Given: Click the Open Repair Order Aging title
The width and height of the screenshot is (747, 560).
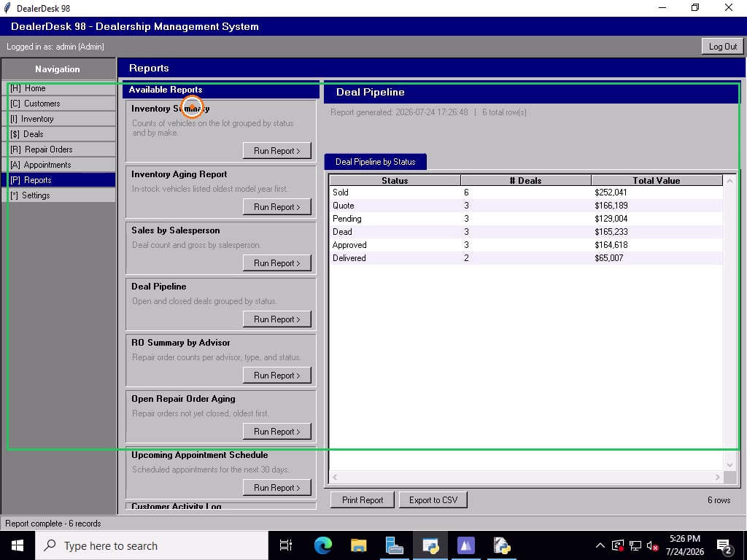Looking at the screenshot, I should 183,399.
